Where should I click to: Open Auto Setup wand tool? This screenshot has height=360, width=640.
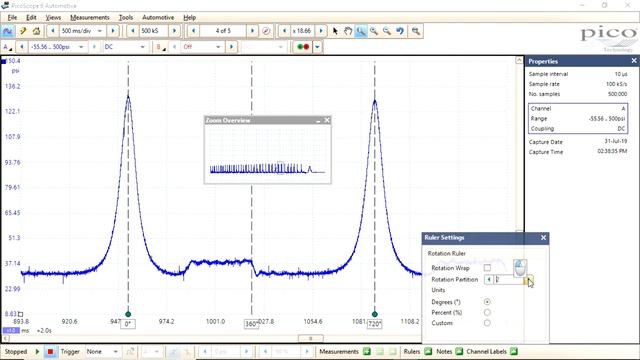[x=23, y=31]
